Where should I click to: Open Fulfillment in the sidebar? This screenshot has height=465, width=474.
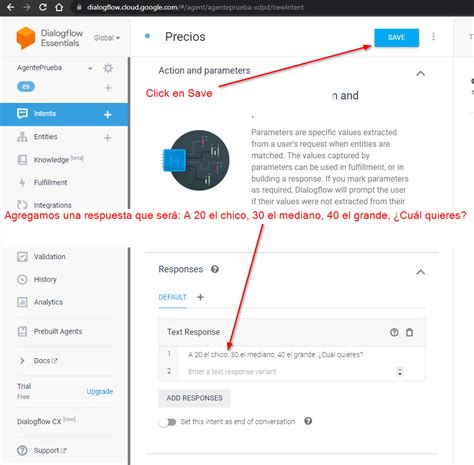coord(50,182)
